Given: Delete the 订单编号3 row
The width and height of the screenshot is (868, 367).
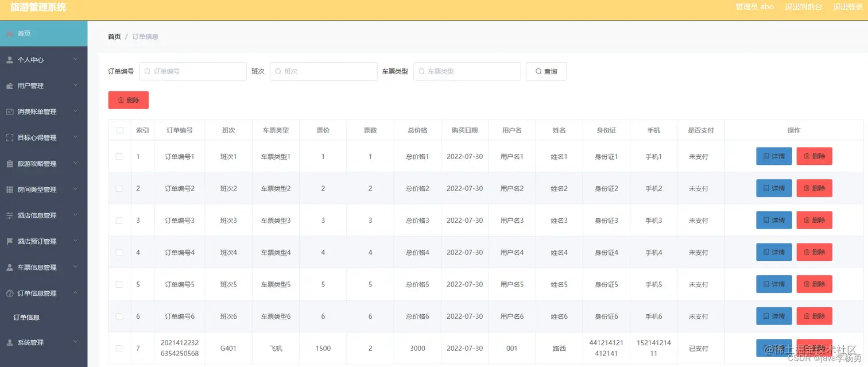Looking at the screenshot, I should pyautogui.click(x=814, y=220).
